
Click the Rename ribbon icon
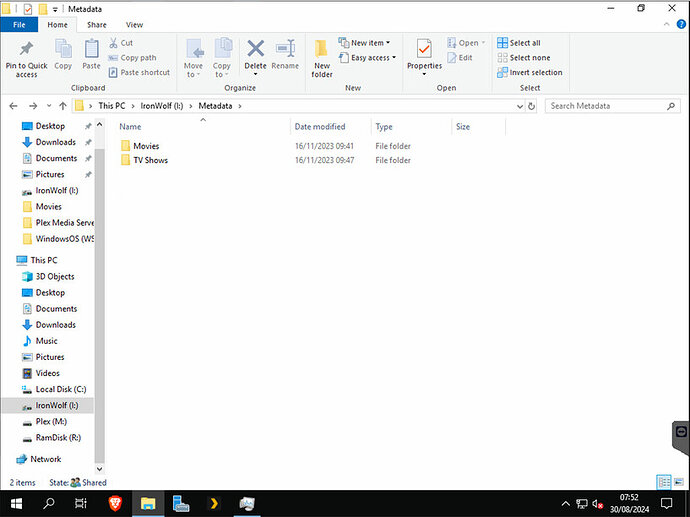tap(285, 49)
